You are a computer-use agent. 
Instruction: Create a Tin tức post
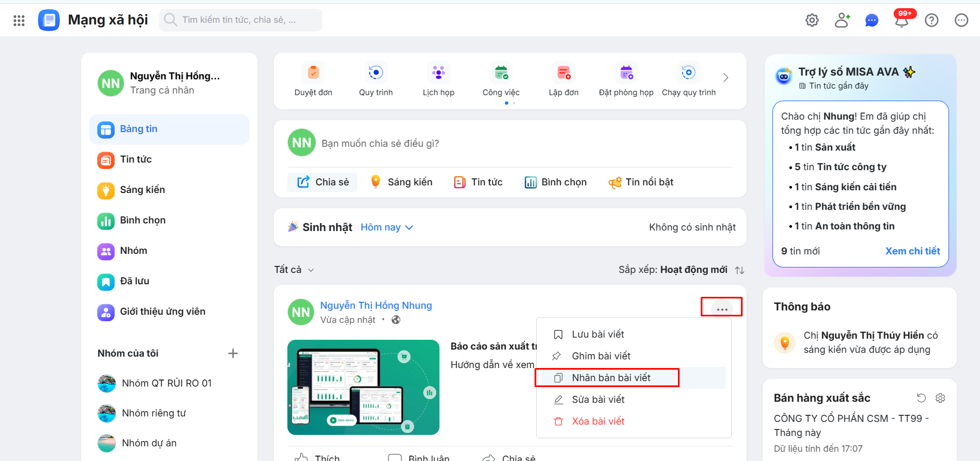pos(478,182)
